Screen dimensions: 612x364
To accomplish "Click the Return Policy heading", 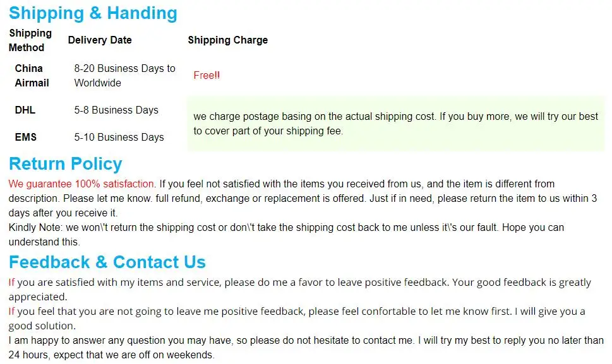I will [x=65, y=163].
